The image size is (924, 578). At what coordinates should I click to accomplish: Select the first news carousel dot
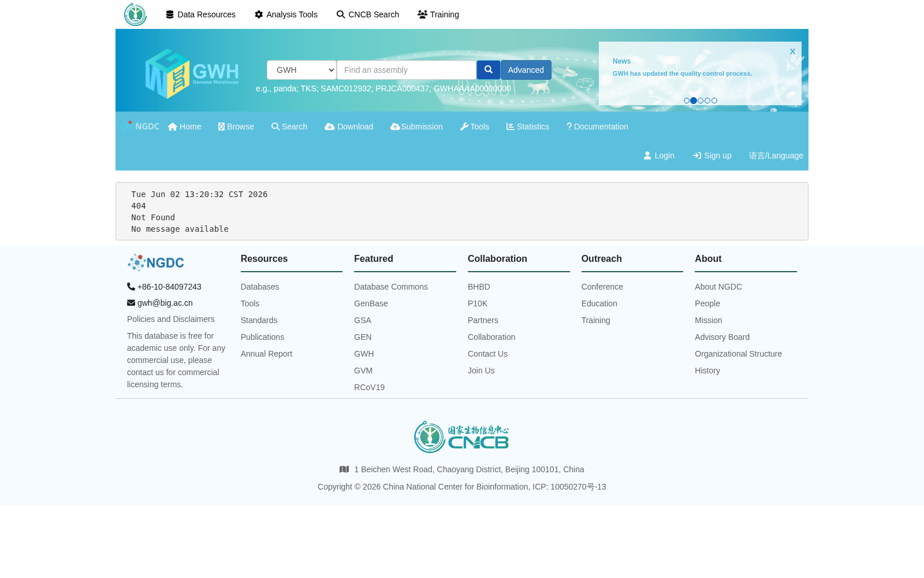687,101
